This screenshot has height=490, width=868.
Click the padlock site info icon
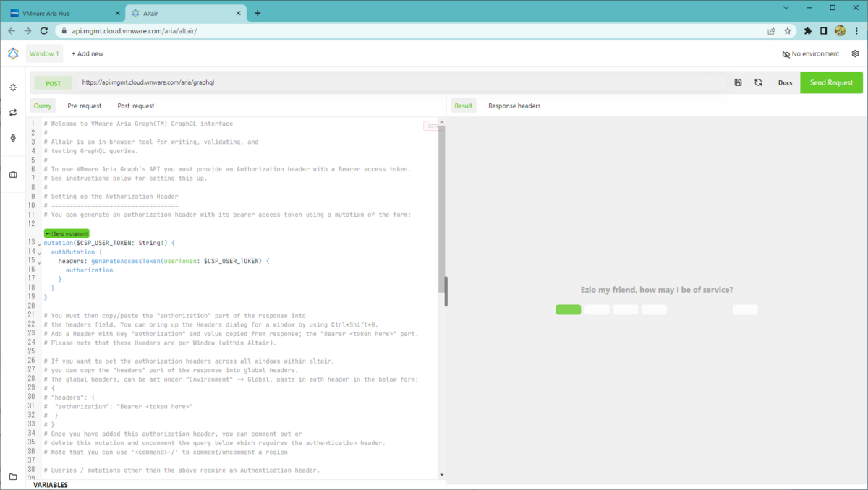(x=64, y=31)
